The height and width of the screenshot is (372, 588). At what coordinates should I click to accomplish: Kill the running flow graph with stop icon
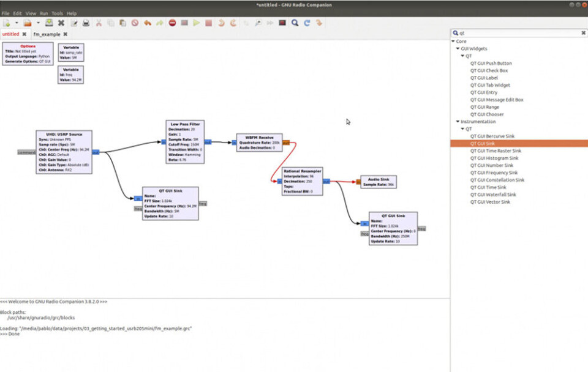click(x=209, y=23)
